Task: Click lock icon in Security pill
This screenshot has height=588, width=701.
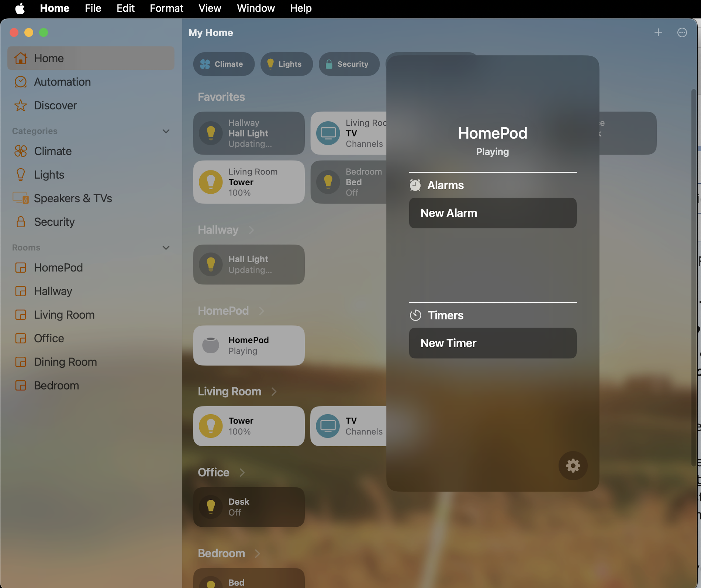Action: 329,64
